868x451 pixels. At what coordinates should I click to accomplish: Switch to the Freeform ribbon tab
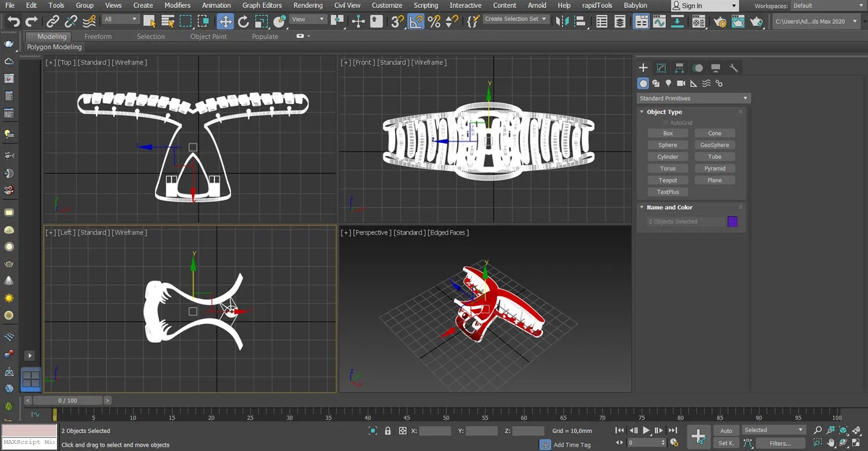click(97, 36)
